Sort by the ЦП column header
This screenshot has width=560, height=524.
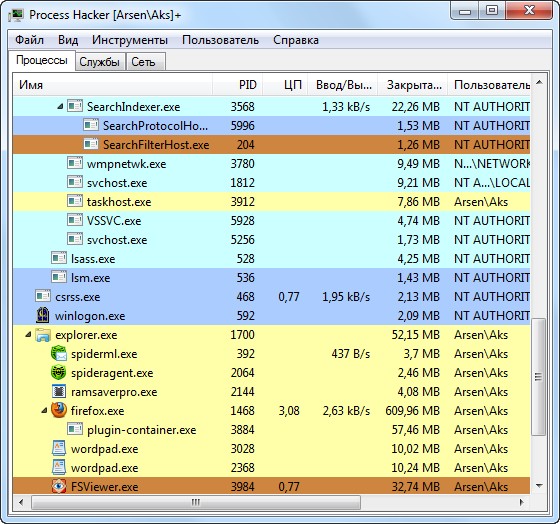pyautogui.click(x=285, y=85)
